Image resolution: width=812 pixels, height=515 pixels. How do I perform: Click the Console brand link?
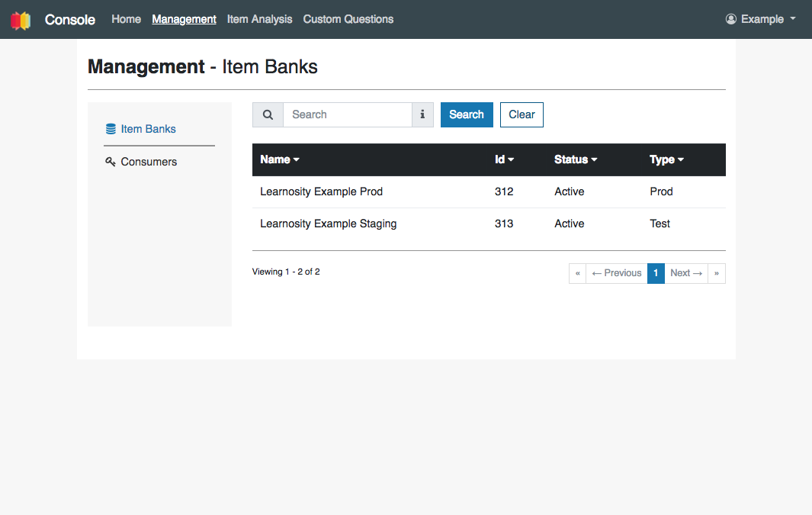[x=70, y=20]
